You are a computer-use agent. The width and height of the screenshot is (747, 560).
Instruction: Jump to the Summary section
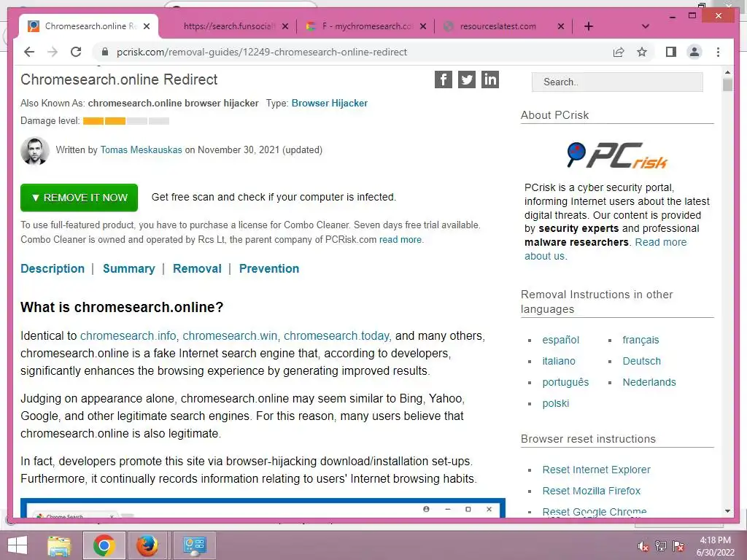point(128,268)
